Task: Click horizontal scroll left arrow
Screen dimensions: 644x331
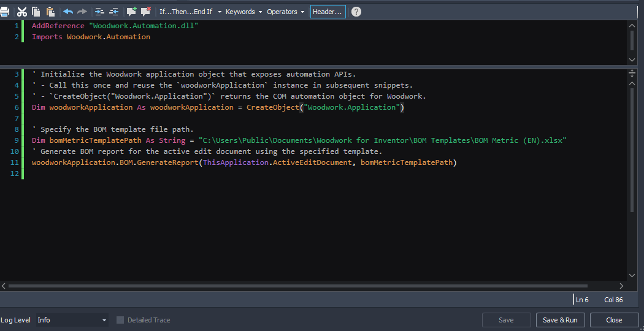Action: point(4,286)
